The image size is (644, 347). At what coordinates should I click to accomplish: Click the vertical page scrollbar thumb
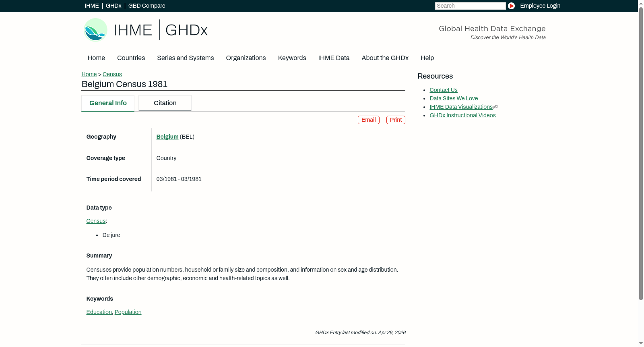[641, 153]
